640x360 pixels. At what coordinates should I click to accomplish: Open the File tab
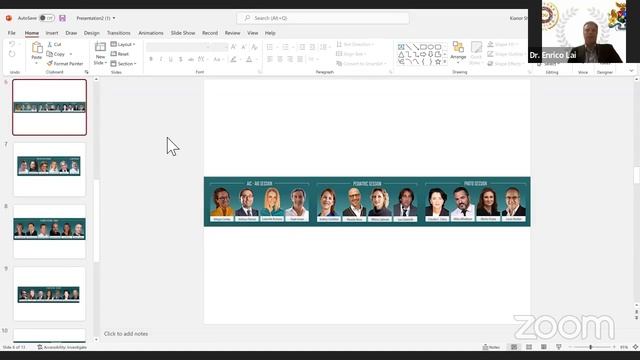pyautogui.click(x=11, y=33)
